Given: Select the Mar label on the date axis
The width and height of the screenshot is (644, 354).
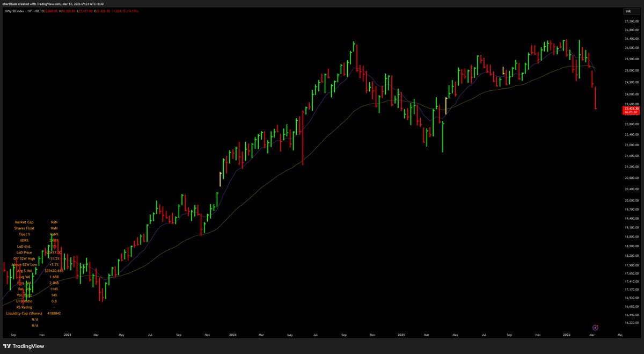Looking at the screenshot, I should click(592, 334).
